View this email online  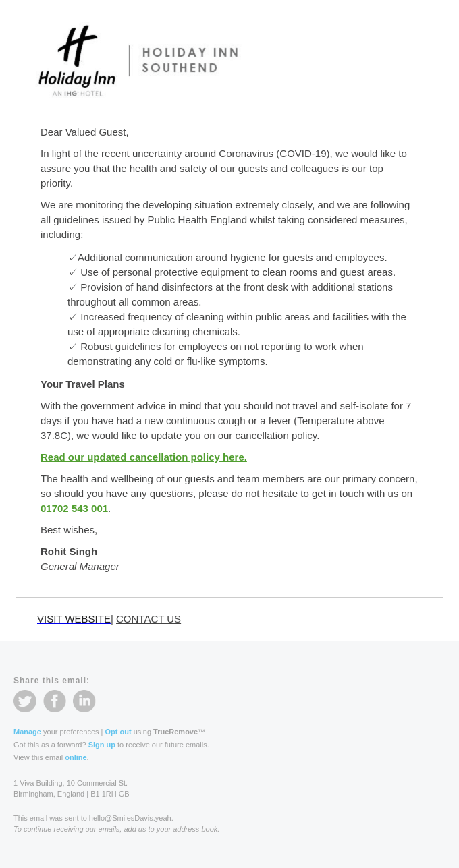76,757
